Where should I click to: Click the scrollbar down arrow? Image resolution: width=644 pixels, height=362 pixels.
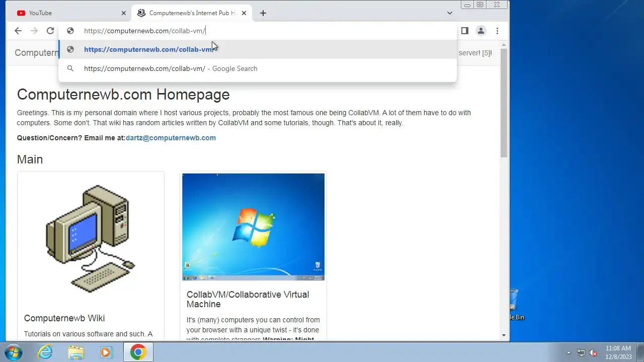(504, 335)
